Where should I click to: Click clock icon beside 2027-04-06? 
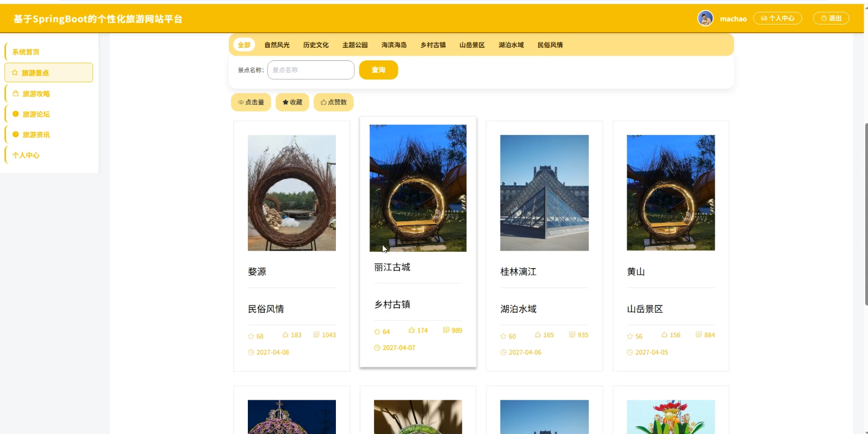click(x=503, y=352)
